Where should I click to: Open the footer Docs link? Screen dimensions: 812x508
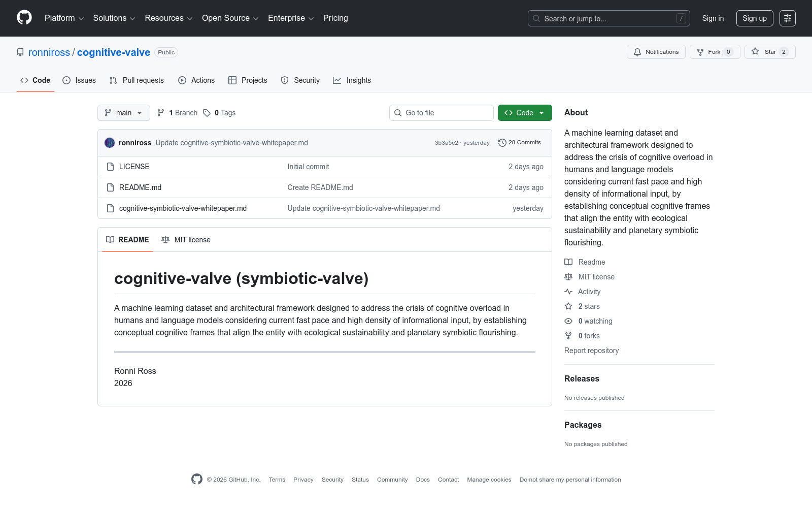click(x=423, y=480)
